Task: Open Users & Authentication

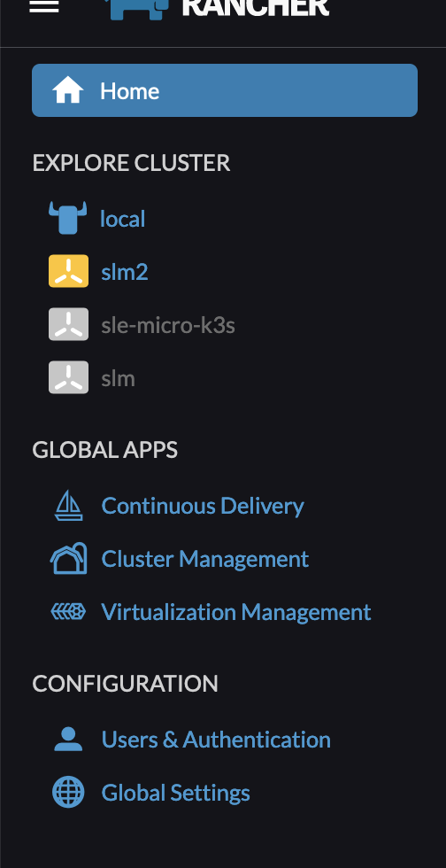Action: click(x=216, y=739)
